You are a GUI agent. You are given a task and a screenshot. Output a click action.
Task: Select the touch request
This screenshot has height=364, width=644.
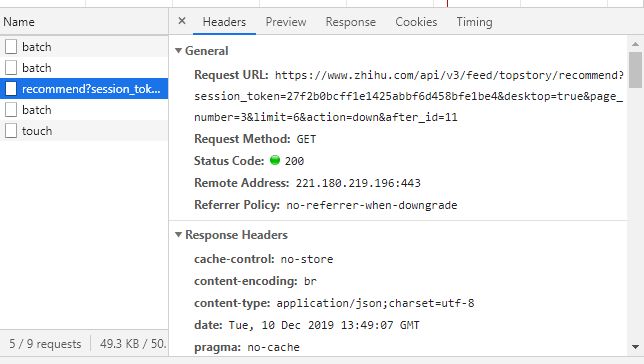84,131
